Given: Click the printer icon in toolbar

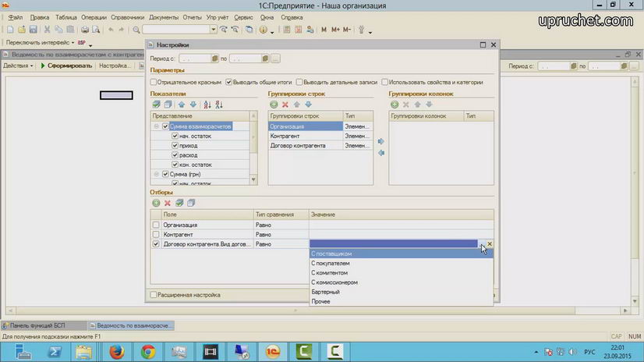Looking at the screenshot, I should pyautogui.click(x=85, y=30).
